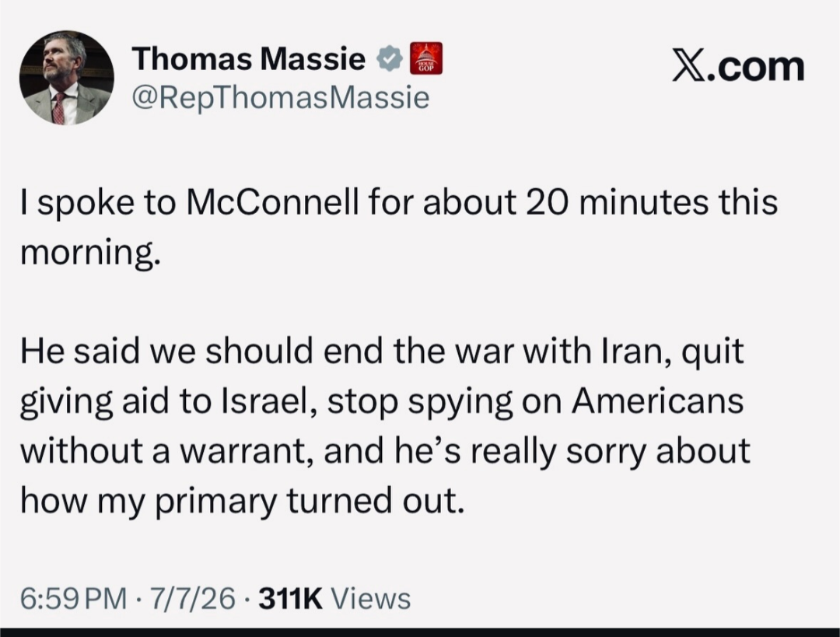This screenshot has width=840, height=637.
Task: Open the @RepThomasMassie handle link
Action: (x=281, y=97)
